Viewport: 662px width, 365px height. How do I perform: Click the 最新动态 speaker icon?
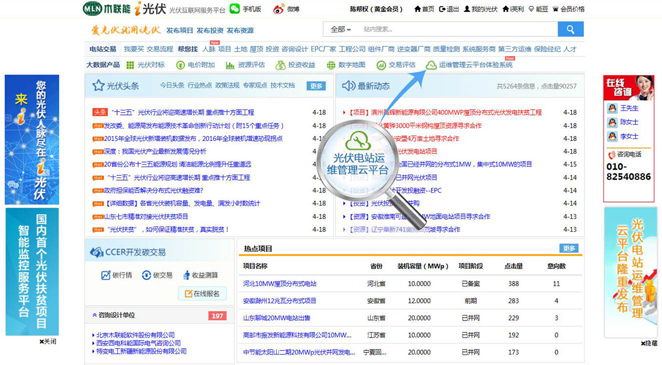[348, 86]
